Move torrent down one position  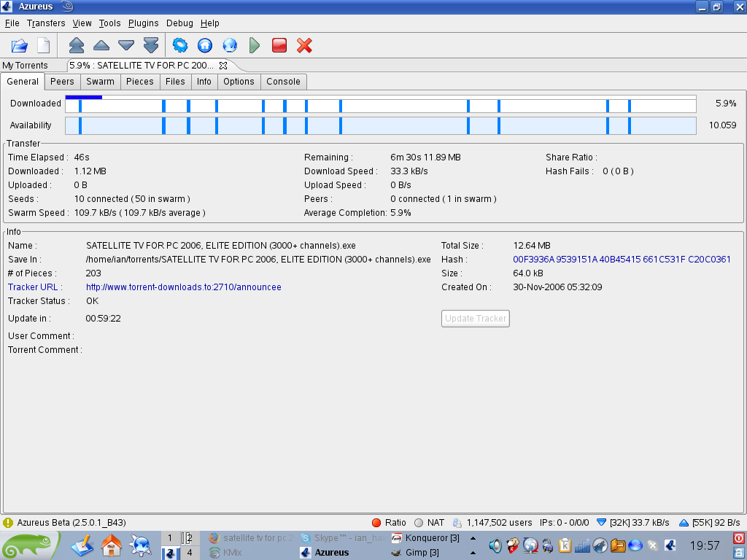coord(126,46)
